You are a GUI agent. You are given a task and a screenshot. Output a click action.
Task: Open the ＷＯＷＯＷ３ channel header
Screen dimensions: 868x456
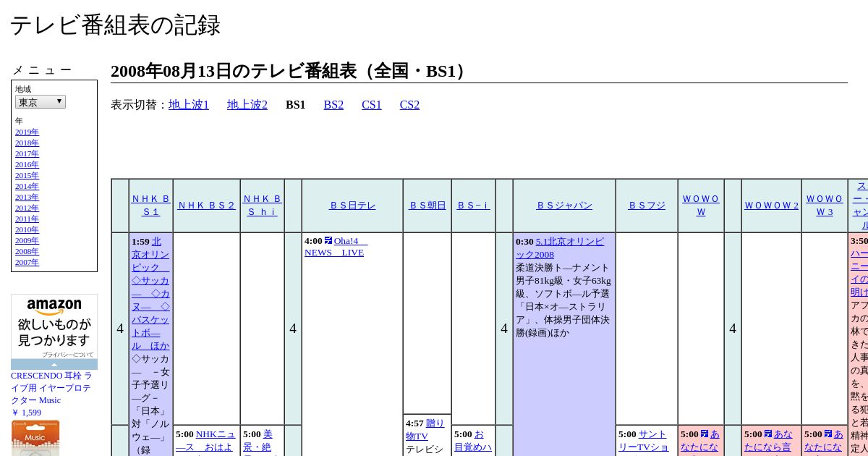[825, 206]
